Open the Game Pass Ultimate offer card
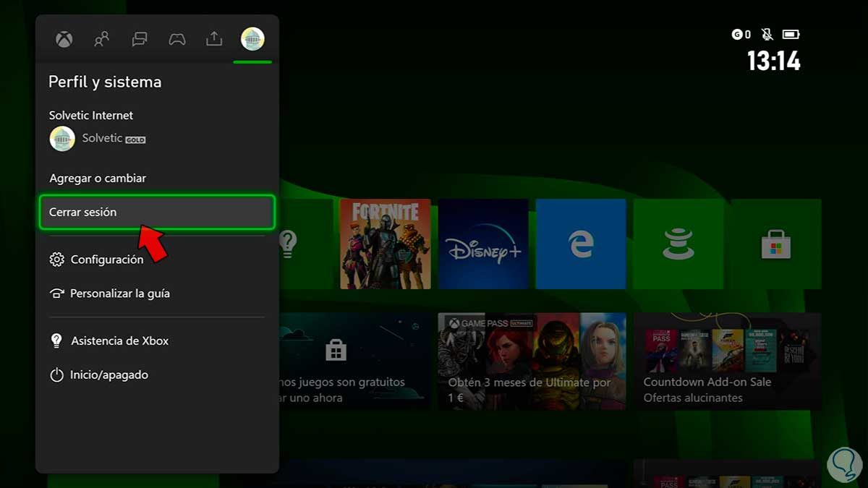This screenshot has height=488, width=868. click(x=532, y=361)
